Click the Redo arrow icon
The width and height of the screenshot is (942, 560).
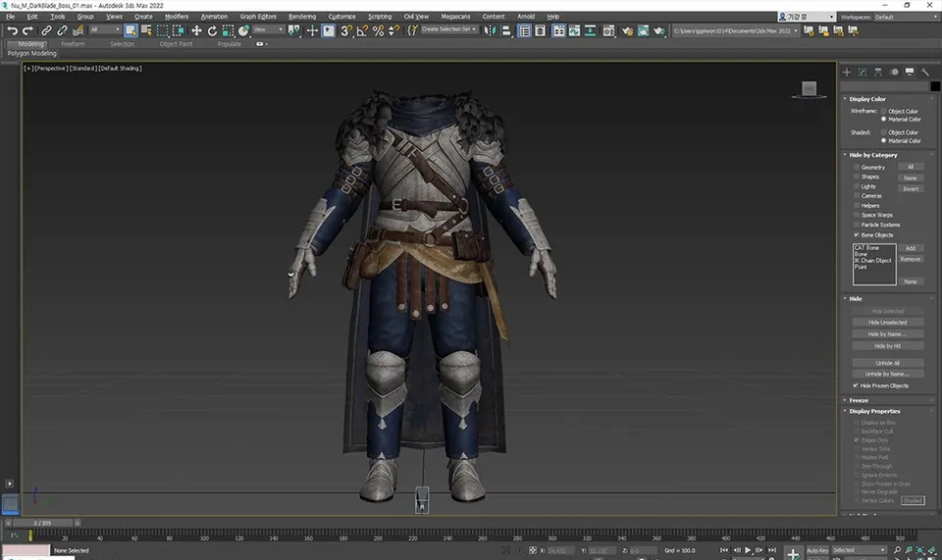pyautogui.click(x=27, y=30)
